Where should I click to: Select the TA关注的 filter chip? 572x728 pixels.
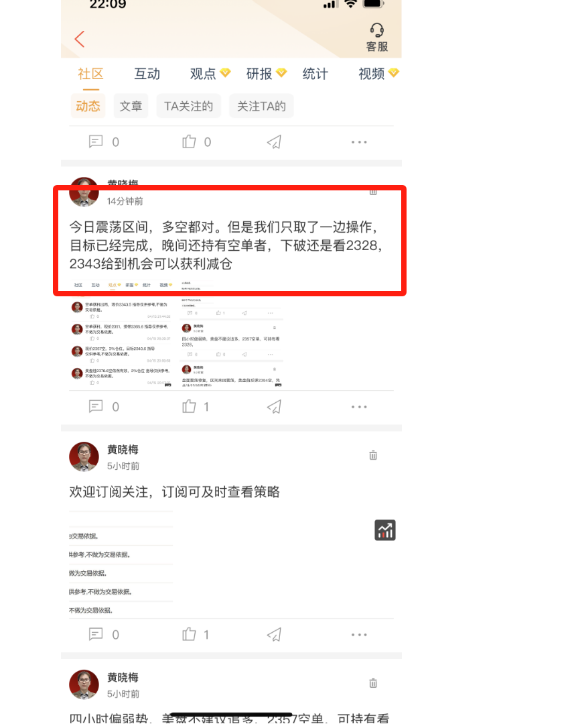[188, 107]
